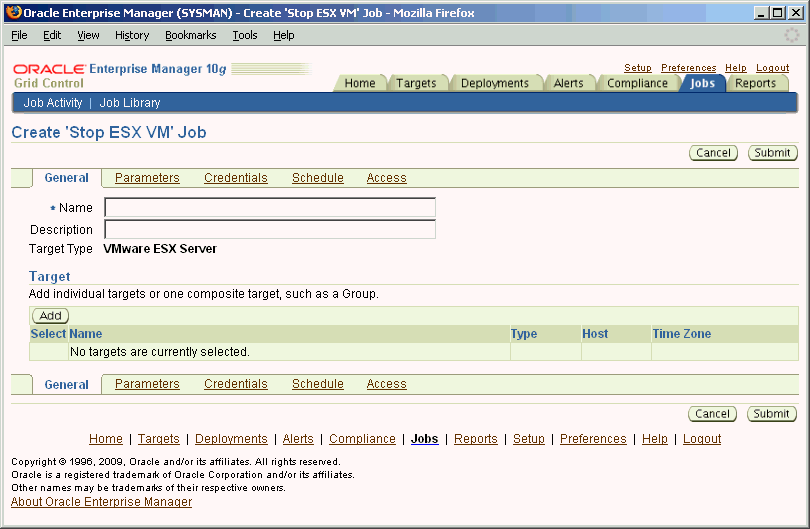810x529 pixels.
Task: Click the lower Submit button
Action: (771, 414)
